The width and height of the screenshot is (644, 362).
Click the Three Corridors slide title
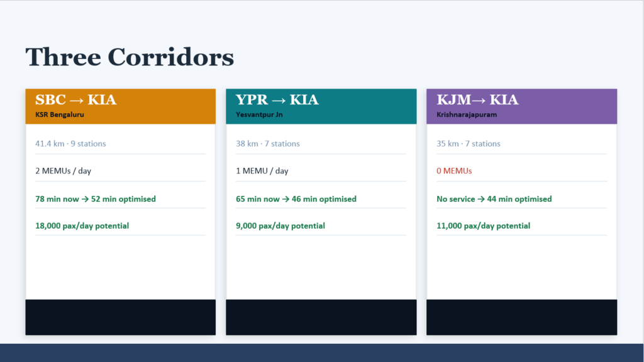(130, 57)
